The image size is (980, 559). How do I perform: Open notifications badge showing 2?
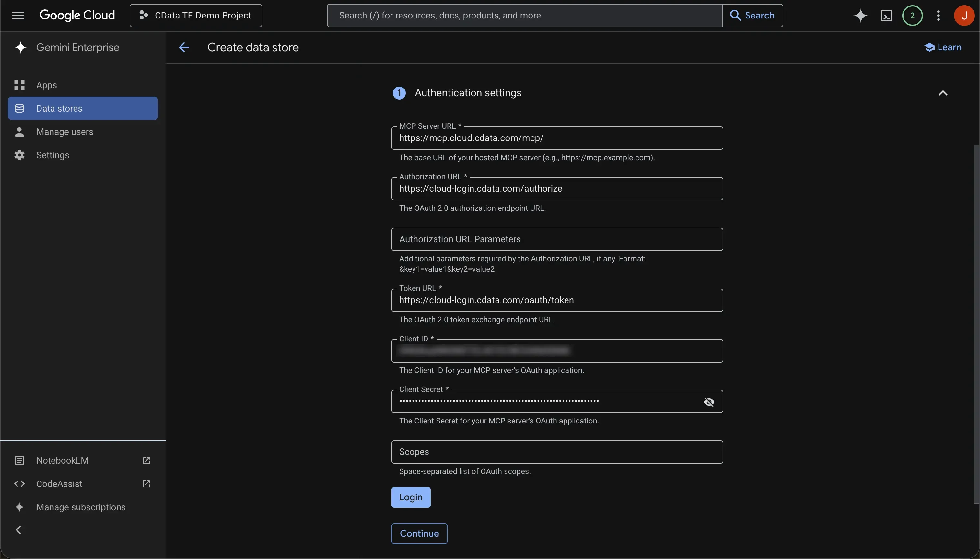(912, 15)
